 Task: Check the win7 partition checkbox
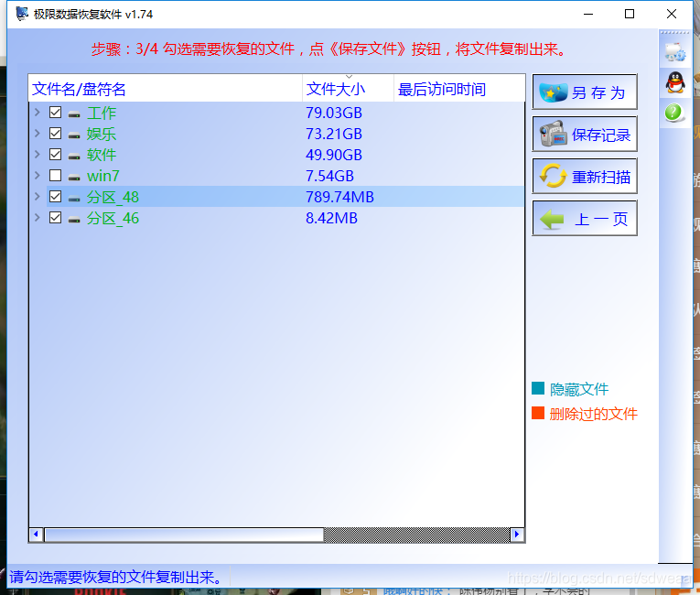pyautogui.click(x=55, y=175)
